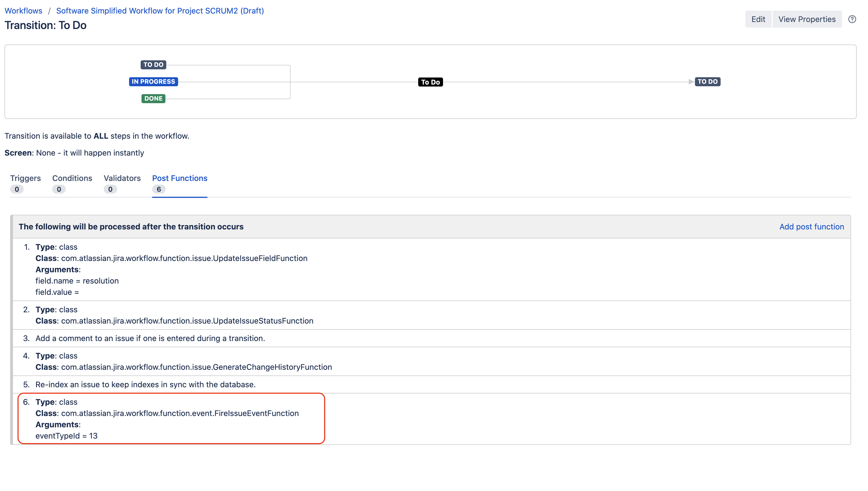Open the Validators tab
Viewport: 868px width, 491px height.
pos(122,178)
